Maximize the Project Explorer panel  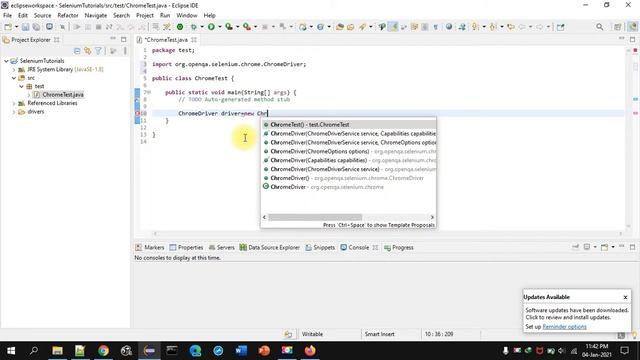(x=124, y=39)
